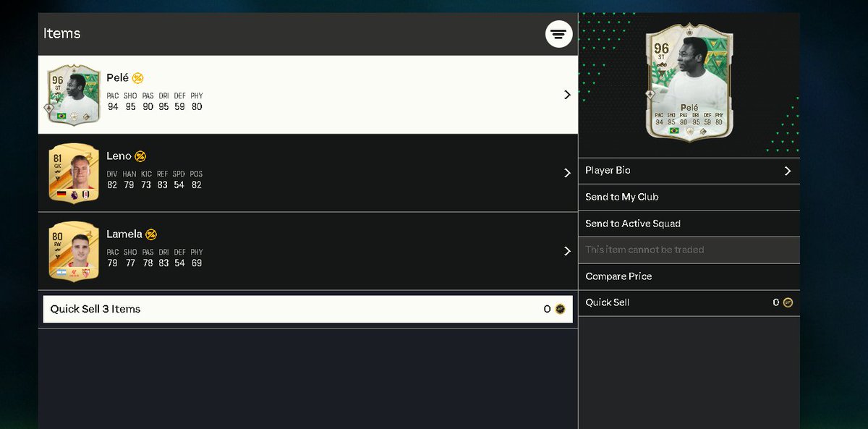
Task: Select Leno's gold card thumbnail
Action: click(74, 173)
